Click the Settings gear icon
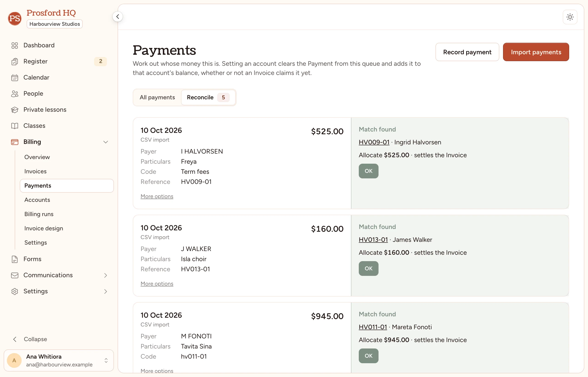The image size is (588, 377). point(15,291)
